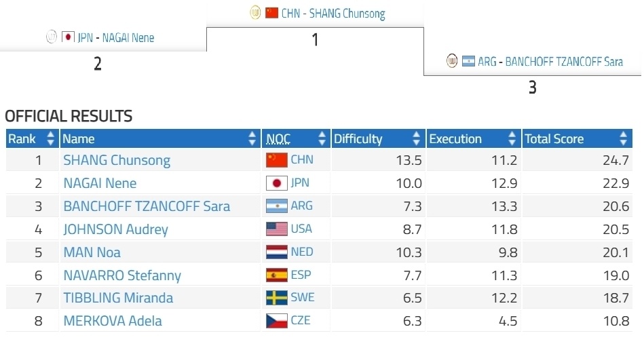644x348 pixels.
Task: Click the bronze medal icon beside ARG
Action: (452, 61)
